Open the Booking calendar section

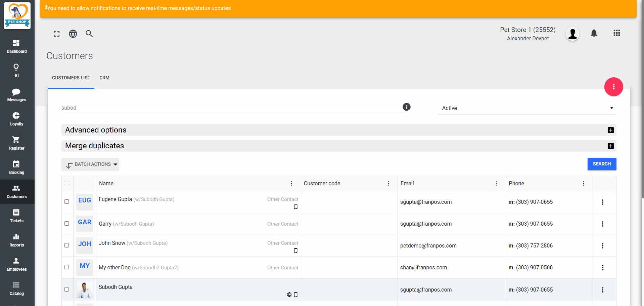pos(17,167)
